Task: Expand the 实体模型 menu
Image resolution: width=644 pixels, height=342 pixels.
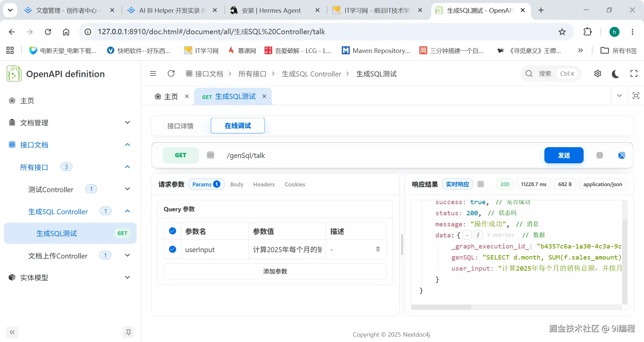Action: [x=70, y=277]
